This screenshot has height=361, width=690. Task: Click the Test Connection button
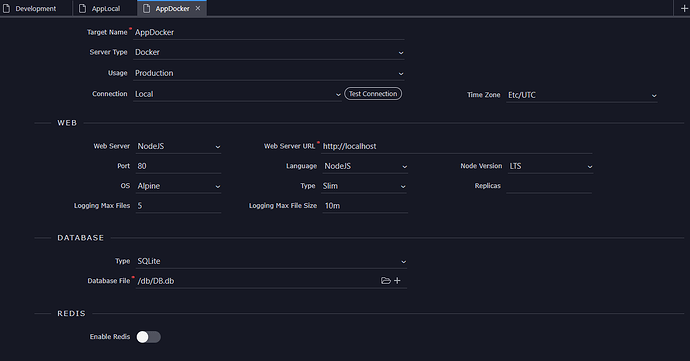click(373, 94)
